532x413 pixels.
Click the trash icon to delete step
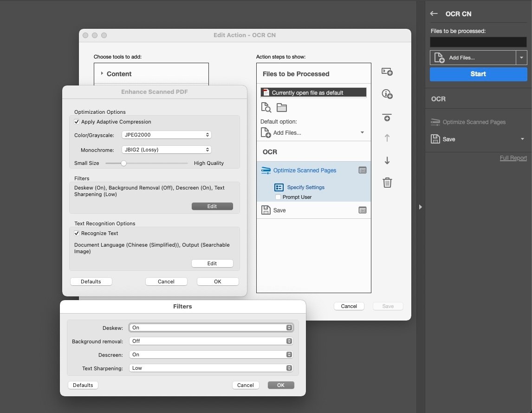pos(387,183)
